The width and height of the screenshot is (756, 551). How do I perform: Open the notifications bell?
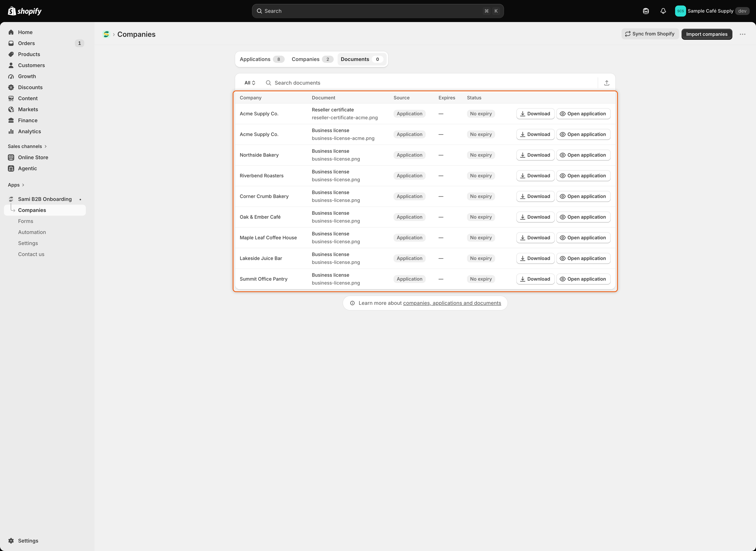[x=663, y=11]
